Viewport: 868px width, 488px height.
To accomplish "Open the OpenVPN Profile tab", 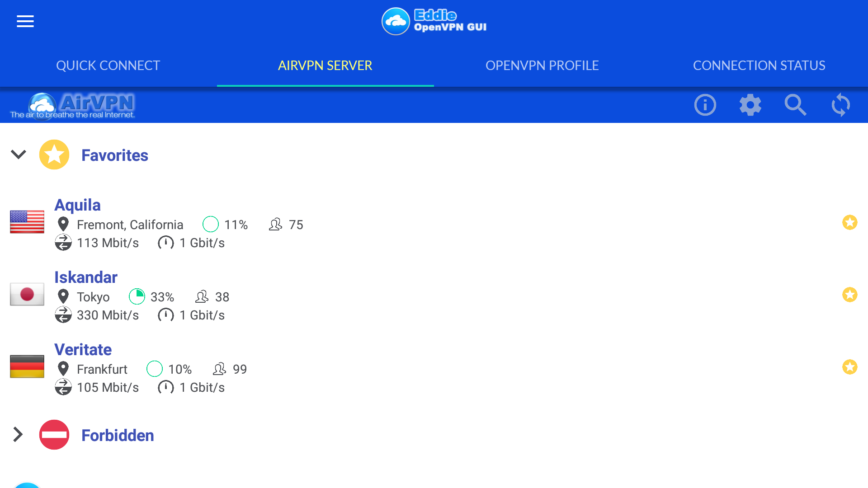I will [x=542, y=66].
